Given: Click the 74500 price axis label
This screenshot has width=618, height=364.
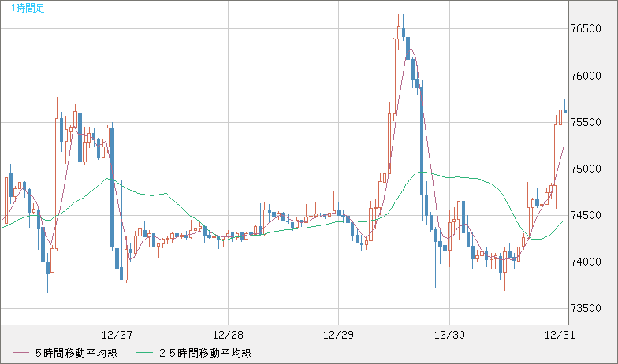Looking at the screenshot, I should [586, 216].
